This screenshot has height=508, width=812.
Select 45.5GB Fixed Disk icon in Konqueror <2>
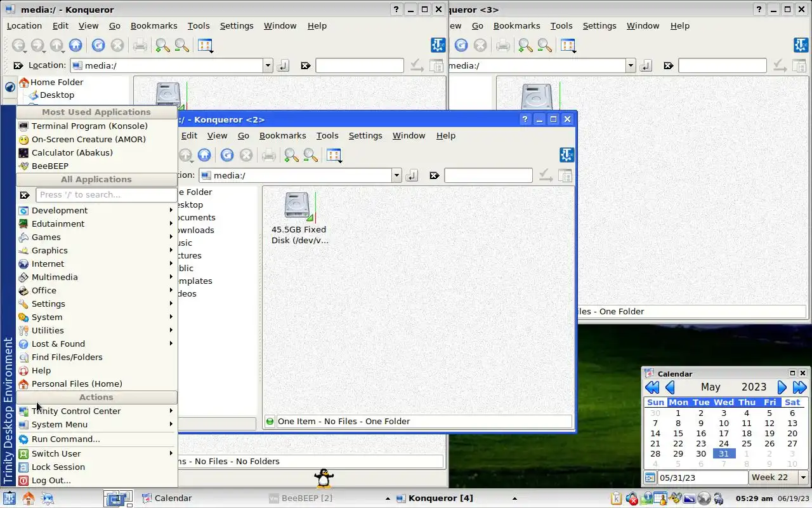coord(298,206)
